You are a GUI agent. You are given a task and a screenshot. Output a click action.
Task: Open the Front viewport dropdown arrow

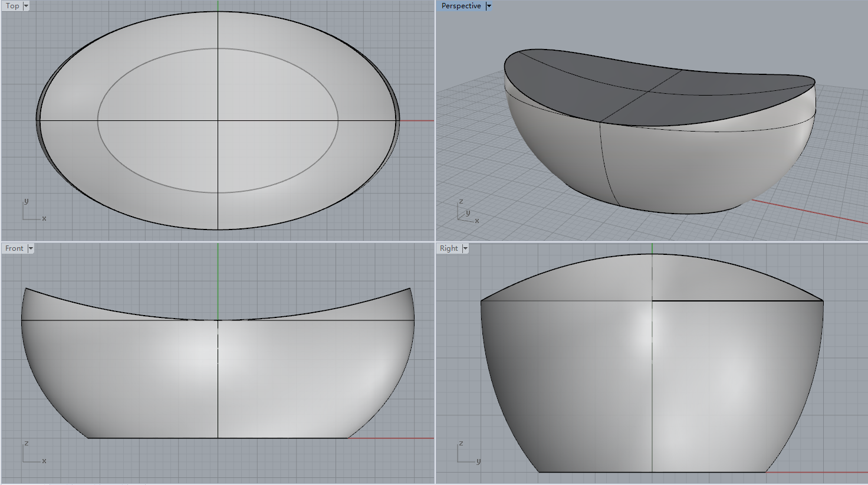31,248
